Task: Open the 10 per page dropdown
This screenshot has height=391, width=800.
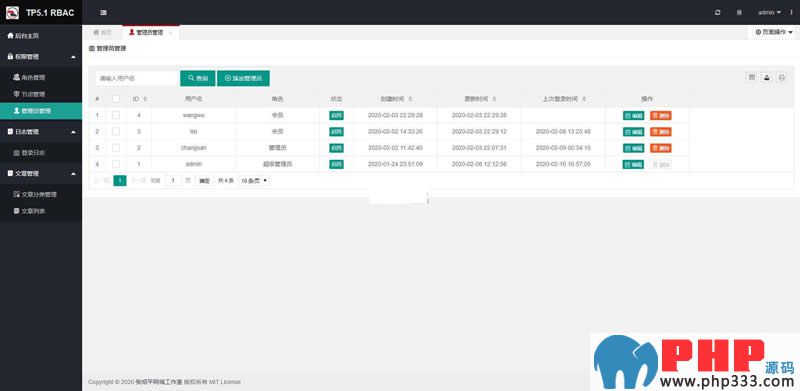Action: (x=254, y=180)
